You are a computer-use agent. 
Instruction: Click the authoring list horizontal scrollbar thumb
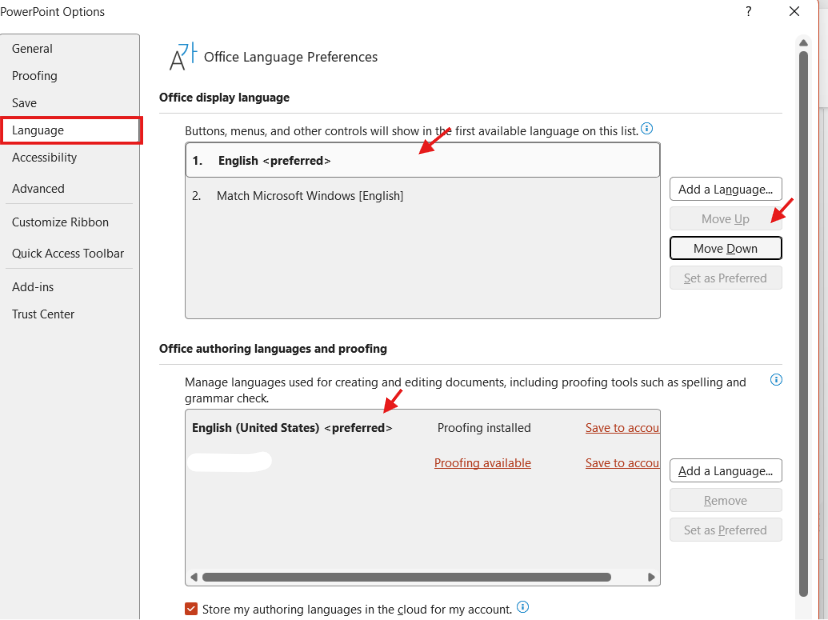click(x=407, y=577)
